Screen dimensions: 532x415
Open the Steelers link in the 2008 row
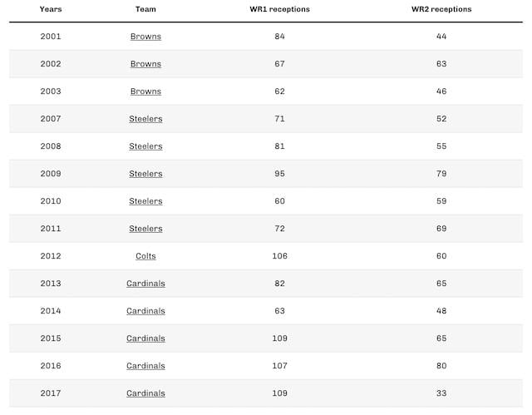(x=145, y=146)
